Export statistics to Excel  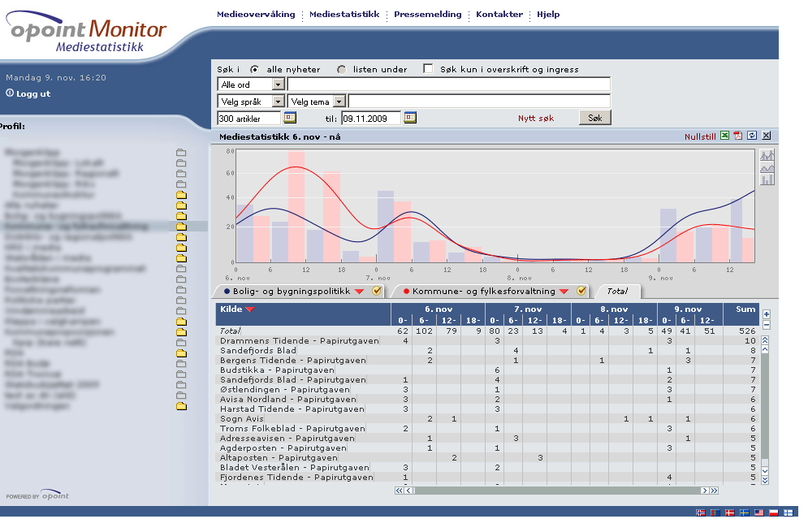[x=725, y=136]
